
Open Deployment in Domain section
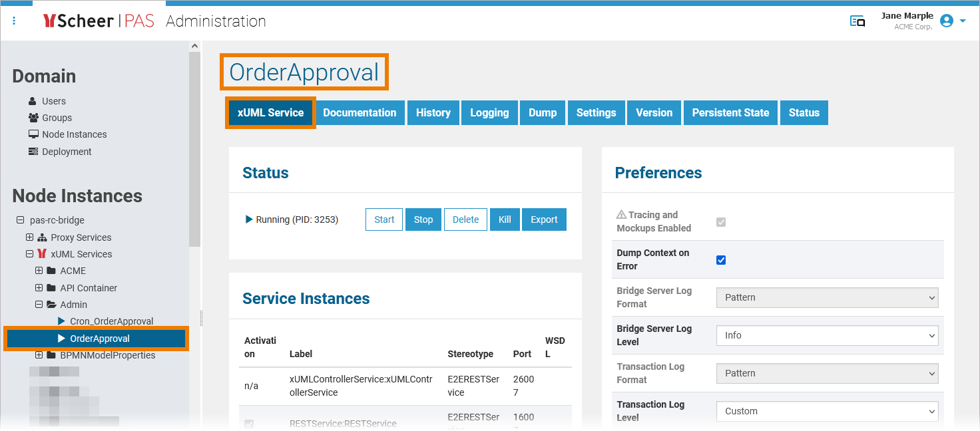[x=67, y=152]
